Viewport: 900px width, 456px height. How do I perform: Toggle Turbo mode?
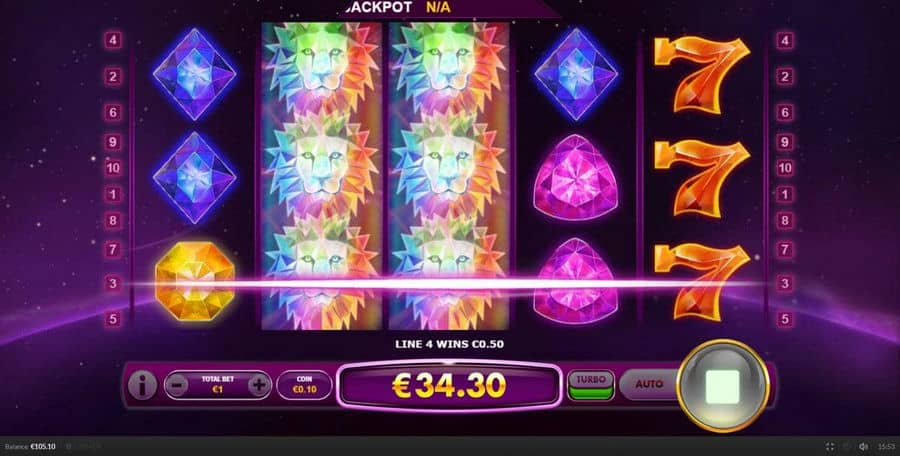click(x=591, y=385)
